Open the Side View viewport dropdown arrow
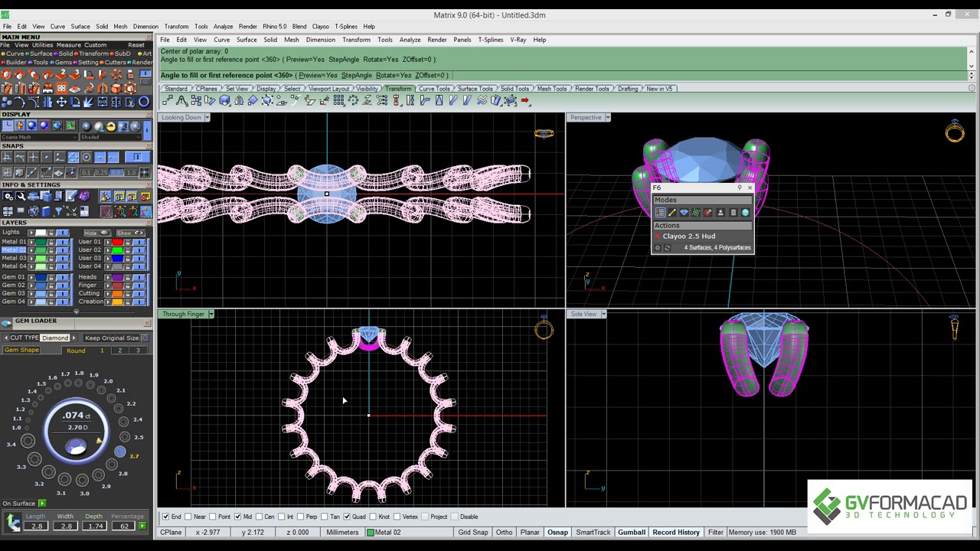The height and width of the screenshot is (551, 980). (603, 314)
